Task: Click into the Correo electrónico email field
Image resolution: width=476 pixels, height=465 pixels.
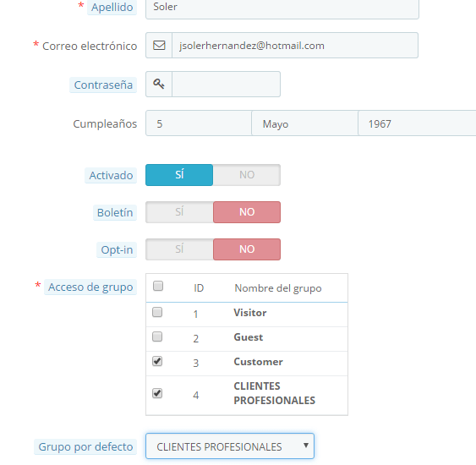Action: [x=295, y=45]
